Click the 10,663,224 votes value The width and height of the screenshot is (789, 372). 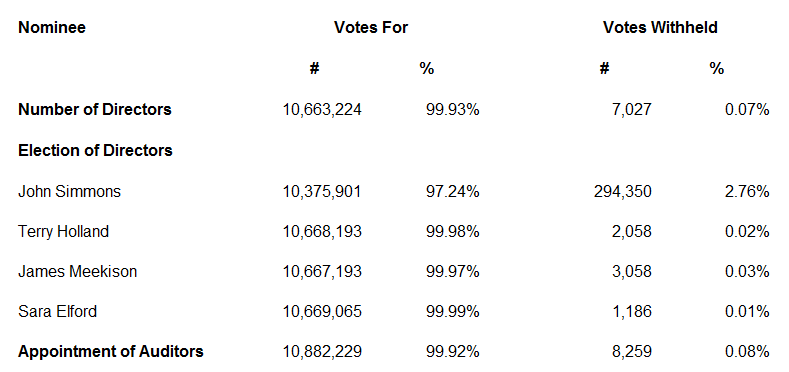[322, 109]
